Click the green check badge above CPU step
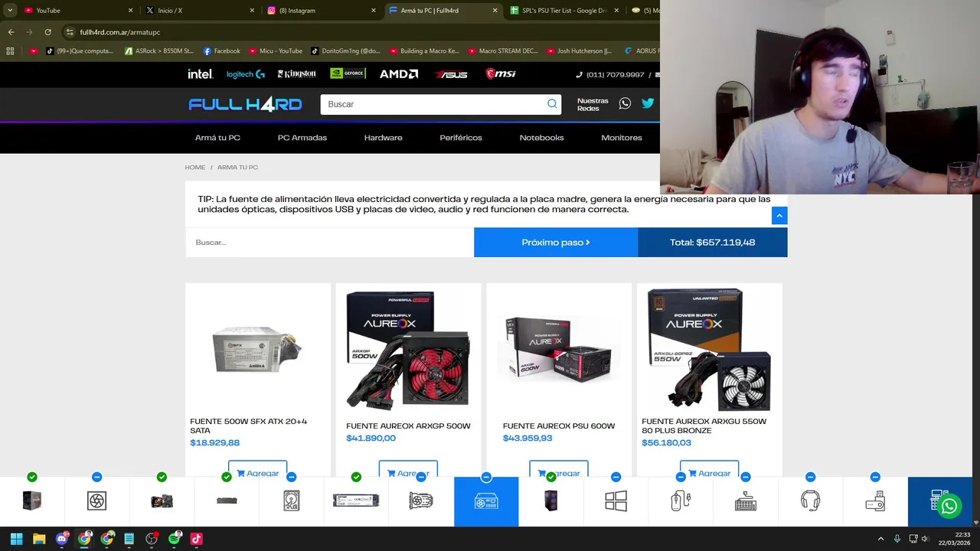The image size is (980, 551). click(32, 477)
